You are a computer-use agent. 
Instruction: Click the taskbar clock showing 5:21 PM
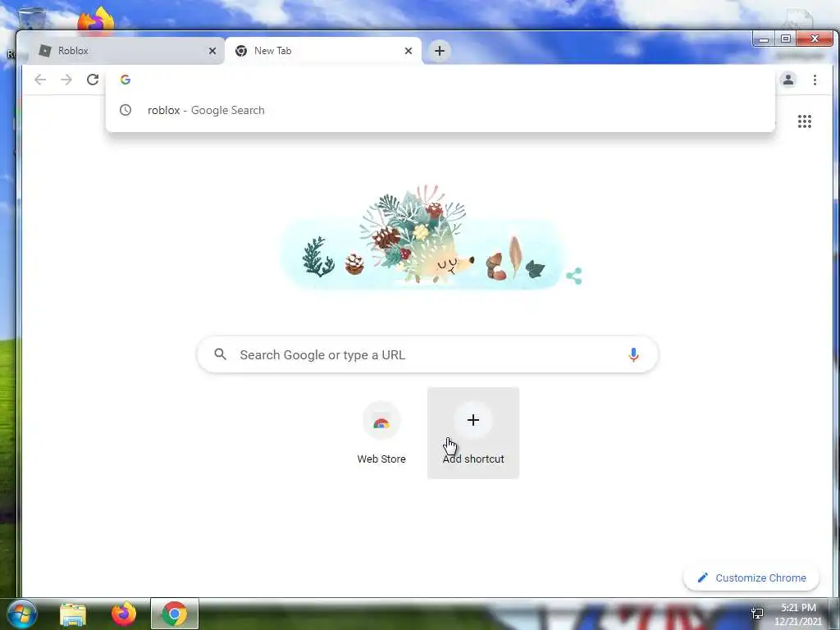797,614
